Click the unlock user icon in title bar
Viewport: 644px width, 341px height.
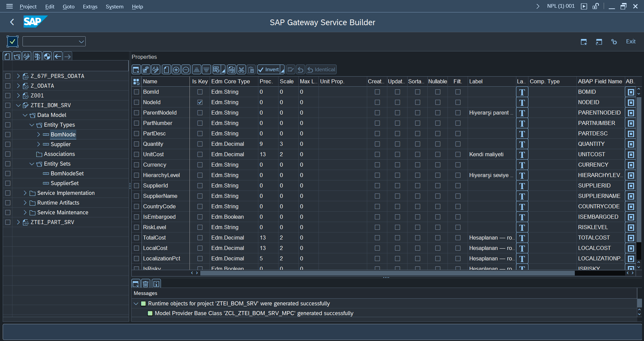point(596,6)
